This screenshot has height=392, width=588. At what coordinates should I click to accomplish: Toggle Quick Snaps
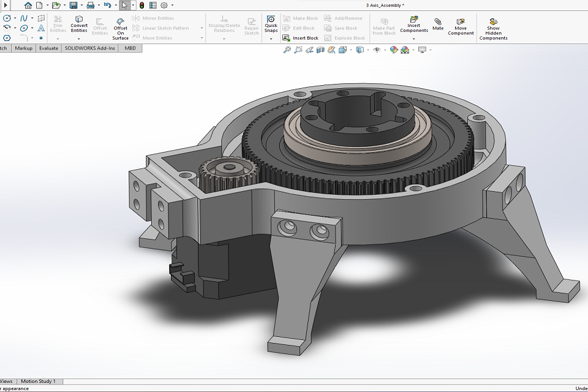pyautogui.click(x=271, y=24)
